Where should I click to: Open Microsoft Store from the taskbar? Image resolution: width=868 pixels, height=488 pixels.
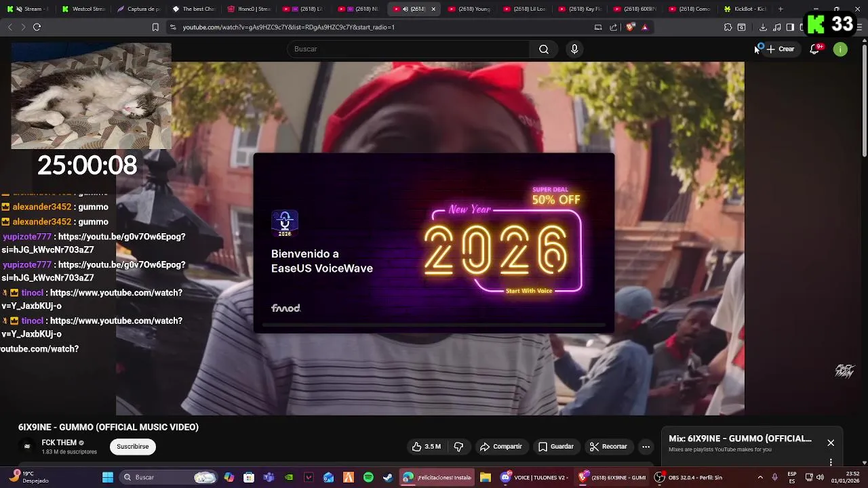[x=249, y=477]
